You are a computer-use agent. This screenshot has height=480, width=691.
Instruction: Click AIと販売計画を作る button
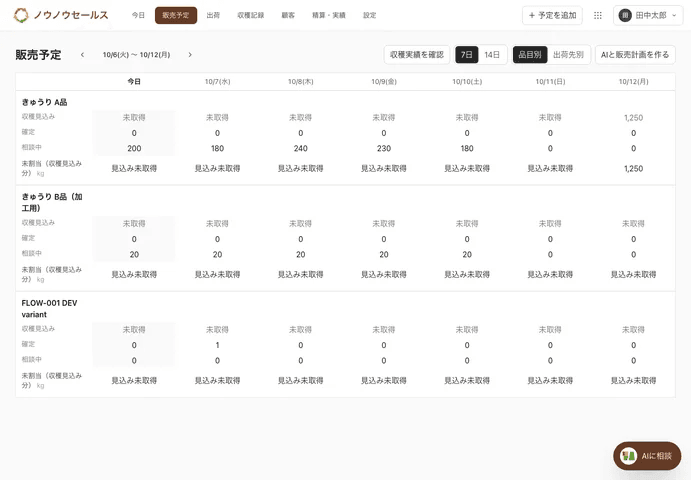click(635, 55)
